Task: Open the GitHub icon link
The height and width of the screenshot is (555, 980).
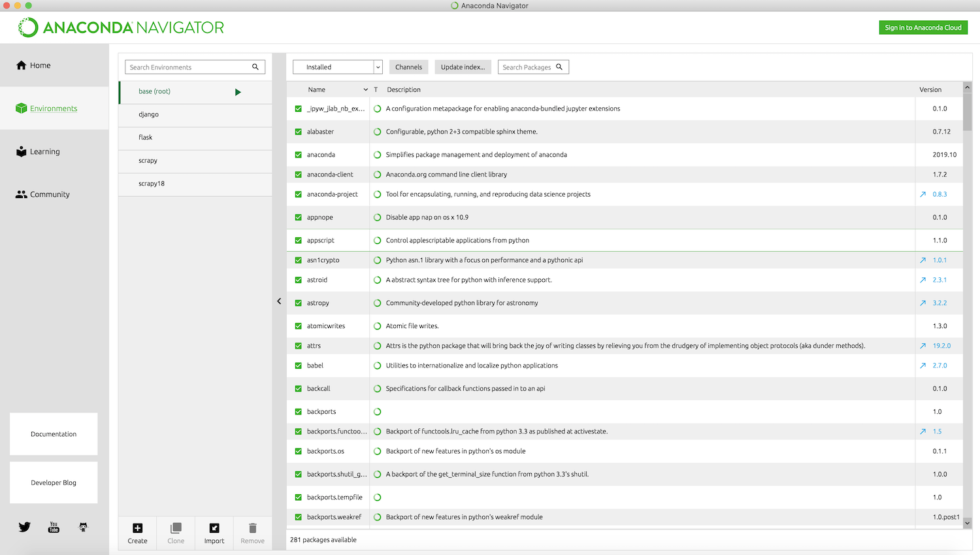Action: click(83, 527)
